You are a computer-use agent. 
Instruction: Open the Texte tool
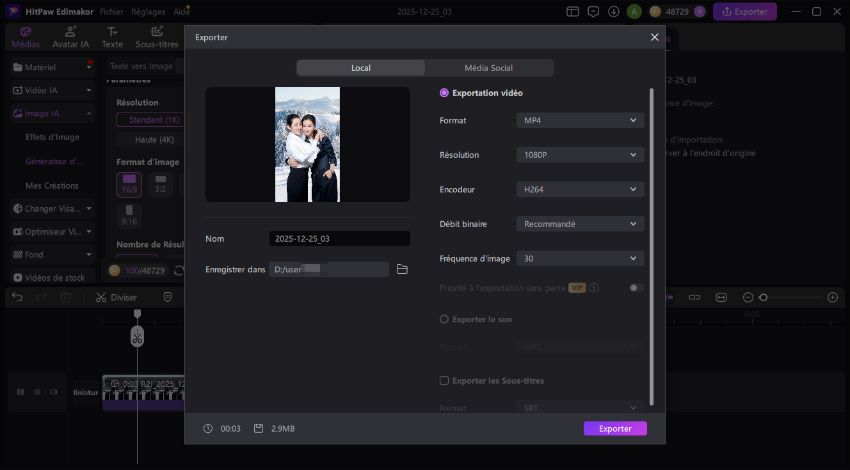point(112,37)
